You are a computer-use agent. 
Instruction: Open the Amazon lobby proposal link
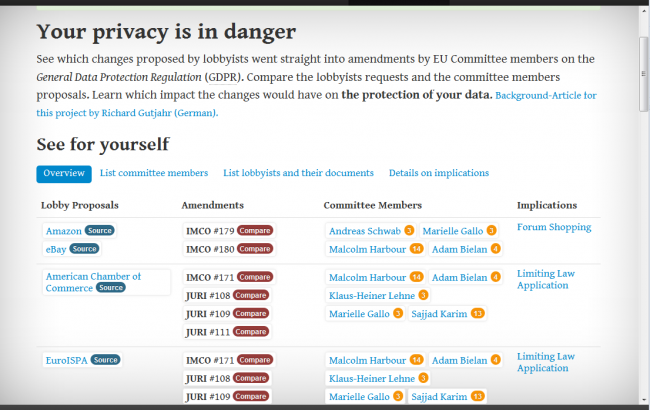pyautogui.click(x=63, y=231)
